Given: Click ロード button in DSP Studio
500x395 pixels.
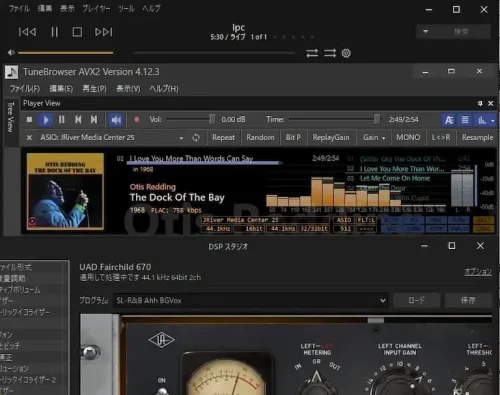Looking at the screenshot, I should click(x=417, y=300).
